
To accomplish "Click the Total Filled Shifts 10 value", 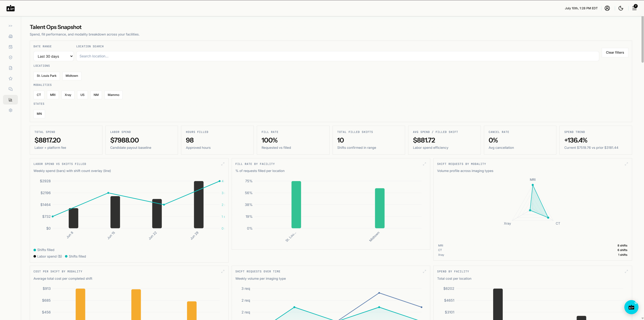I will click(340, 140).
